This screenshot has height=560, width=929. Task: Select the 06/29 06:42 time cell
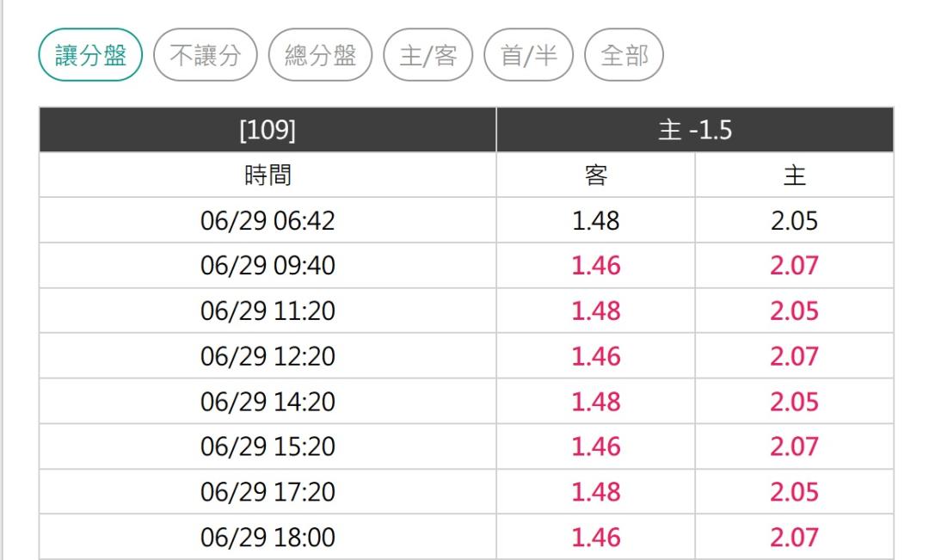(x=268, y=220)
